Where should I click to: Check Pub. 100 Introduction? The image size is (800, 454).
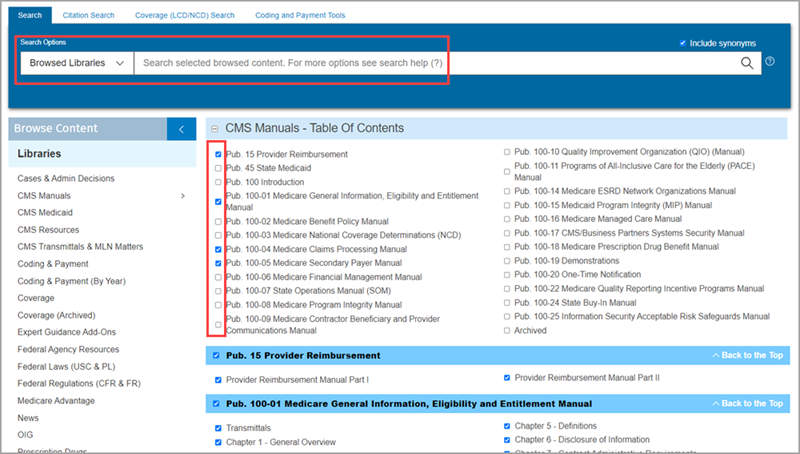(x=218, y=182)
